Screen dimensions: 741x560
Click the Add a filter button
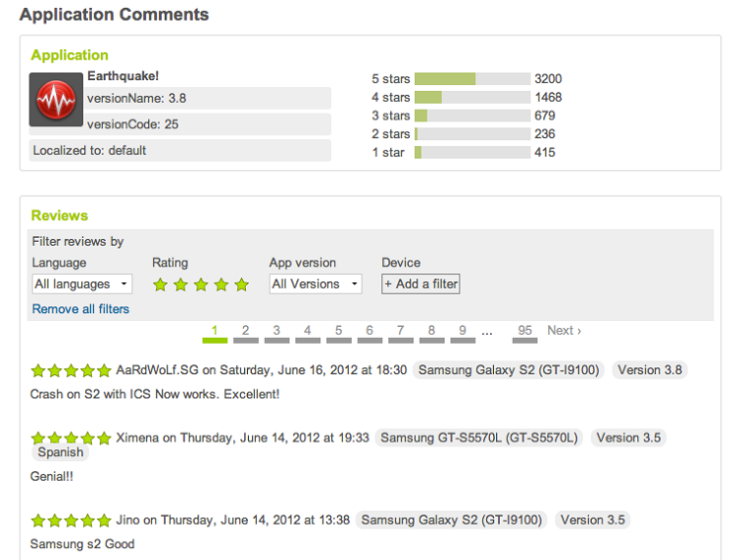click(x=421, y=284)
